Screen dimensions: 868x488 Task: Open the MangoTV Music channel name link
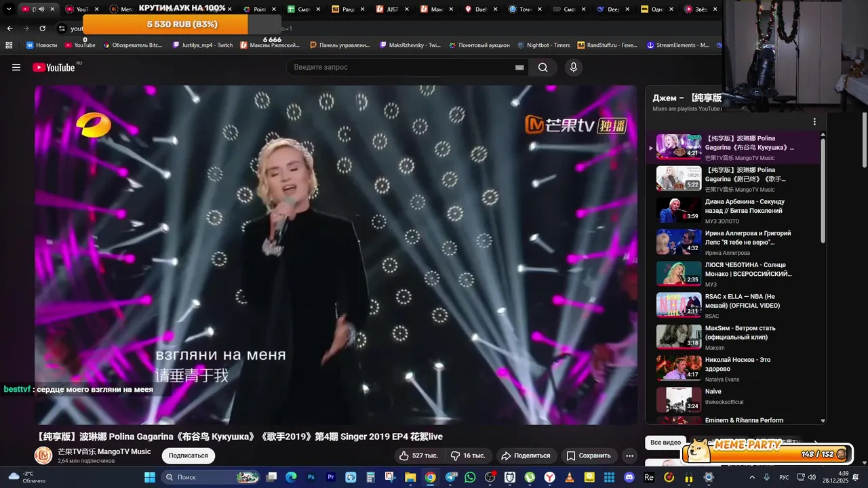click(104, 451)
